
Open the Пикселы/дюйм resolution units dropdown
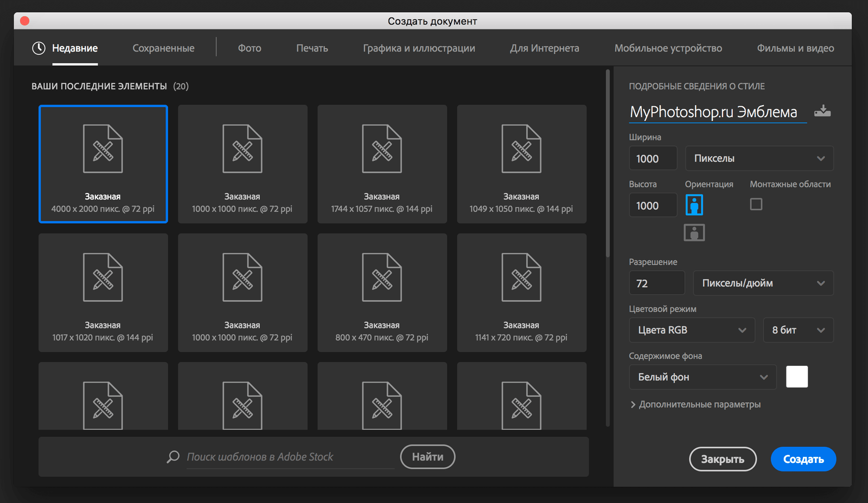point(763,283)
